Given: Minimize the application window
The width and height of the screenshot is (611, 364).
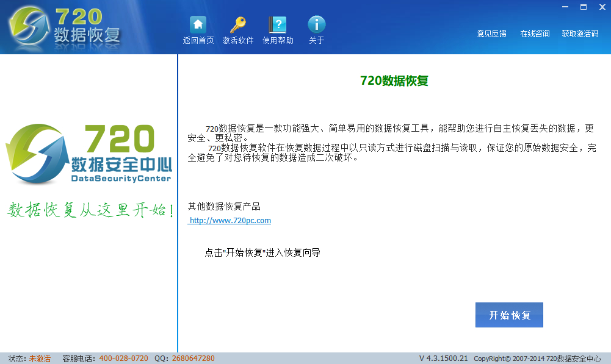Looking at the screenshot, I should click(565, 7).
